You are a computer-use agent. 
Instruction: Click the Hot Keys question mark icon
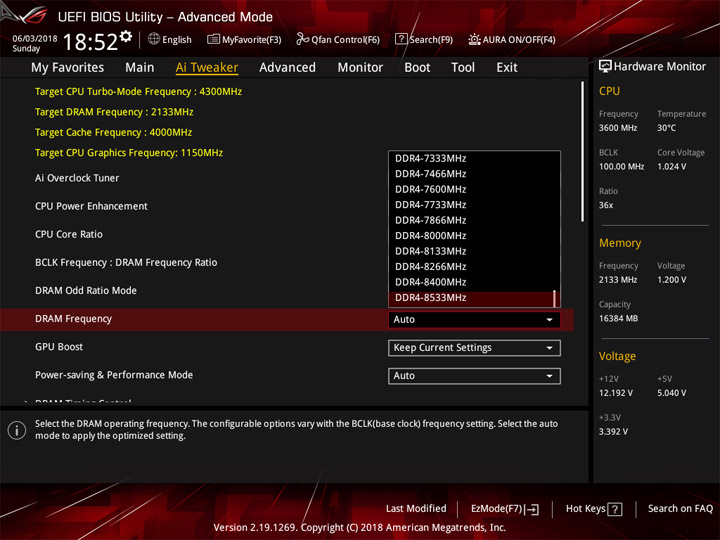click(x=615, y=509)
